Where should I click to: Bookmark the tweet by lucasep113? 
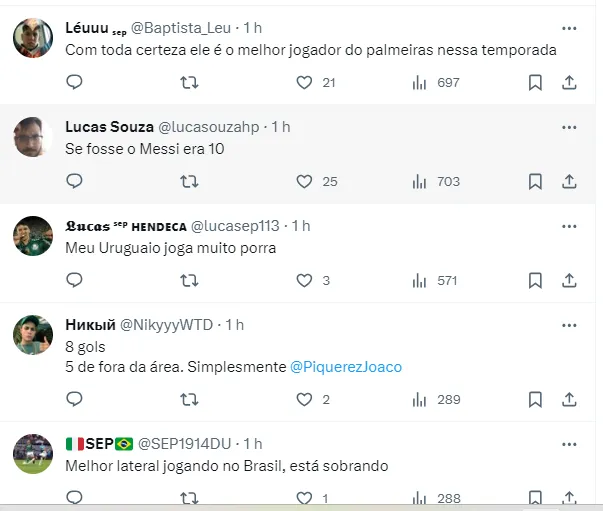[535, 281]
